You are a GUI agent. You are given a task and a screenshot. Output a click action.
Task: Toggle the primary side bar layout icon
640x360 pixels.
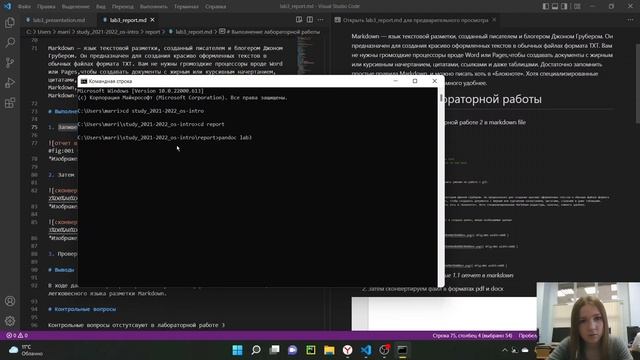[x=546, y=6]
